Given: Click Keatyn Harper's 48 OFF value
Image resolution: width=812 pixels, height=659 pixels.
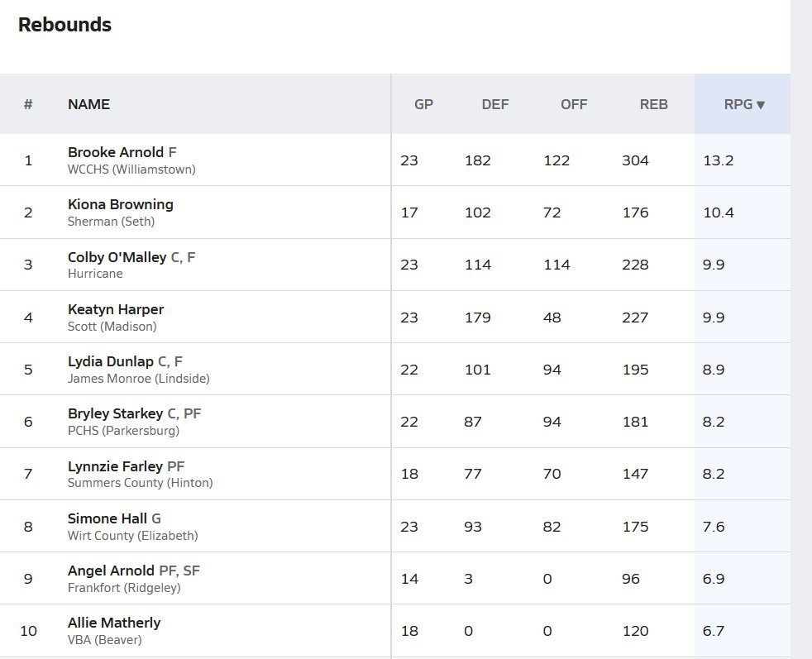Looking at the screenshot, I should [x=552, y=318].
